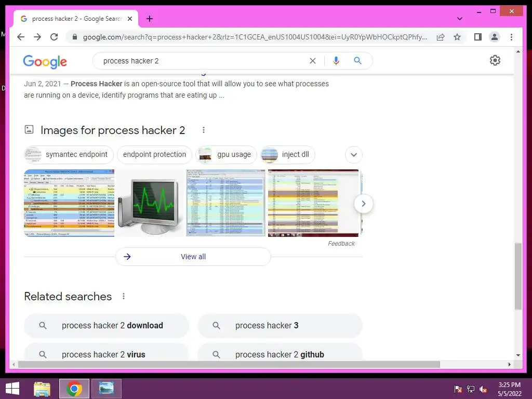Open File Explorer from the taskbar
The width and height of the screenshot is (532, 399).
tap(42, 389)
